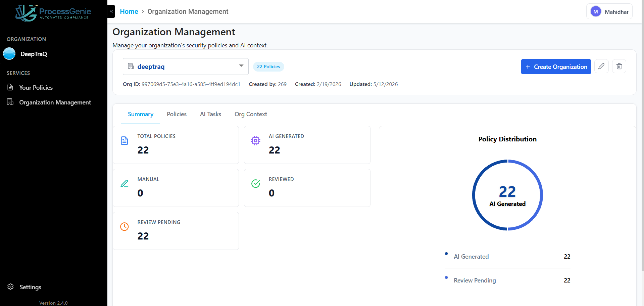Open the AI Tasks tab
This screenshot has height=306, width=644.
[210, 114]
